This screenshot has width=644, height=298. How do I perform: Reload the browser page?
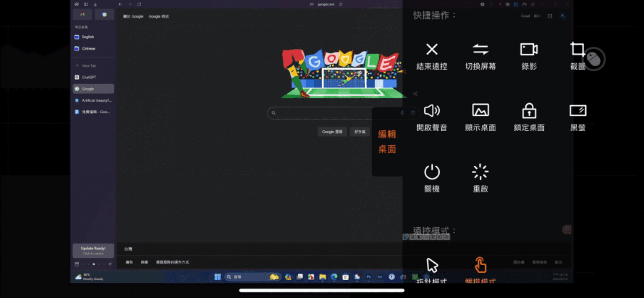139,4
